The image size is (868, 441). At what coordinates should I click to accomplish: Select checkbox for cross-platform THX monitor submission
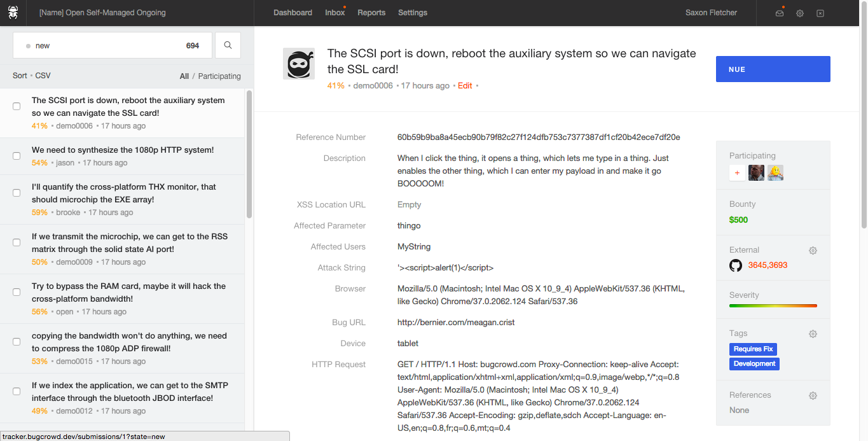[x=17, y=193]
